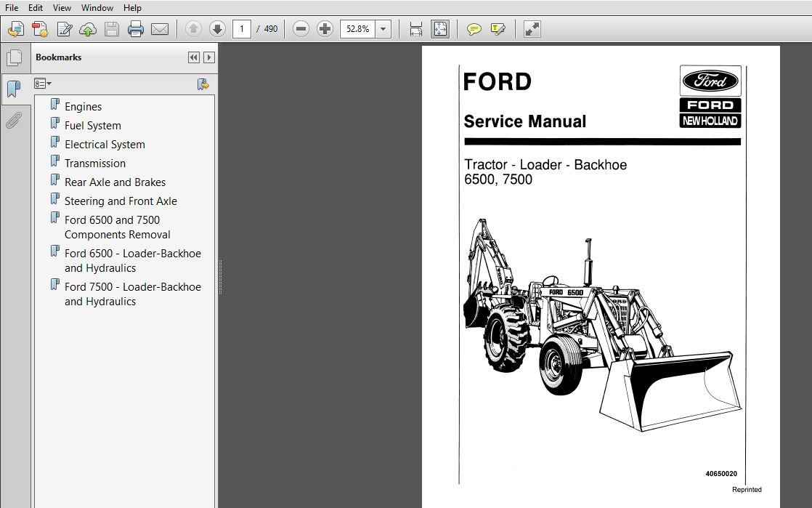
Task: Click the Zoom Out minus button
Action: coord(301,29)
